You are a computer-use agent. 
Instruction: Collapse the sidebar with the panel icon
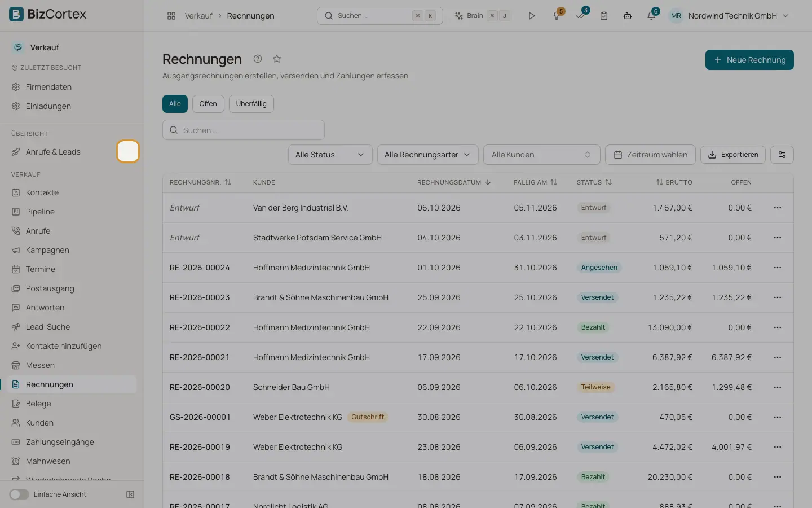point(130,494)
